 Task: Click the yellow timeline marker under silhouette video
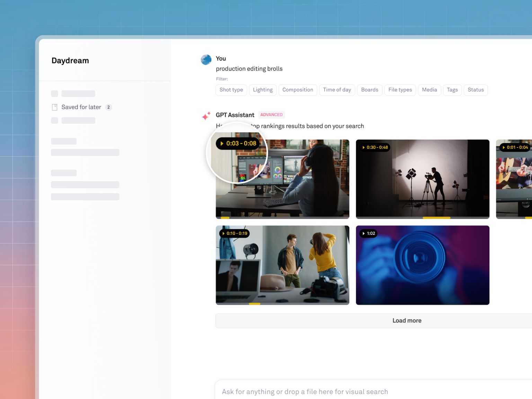pos(436,218)
